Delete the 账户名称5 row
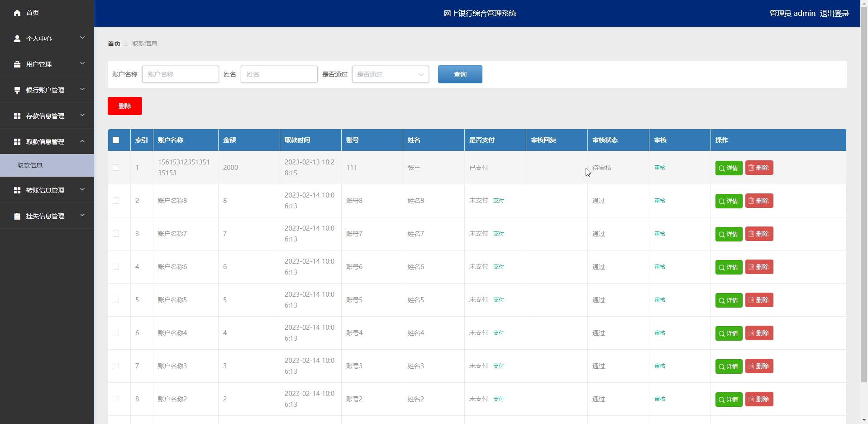This screenshot has height=424, width=868. [x=759, y=300]
